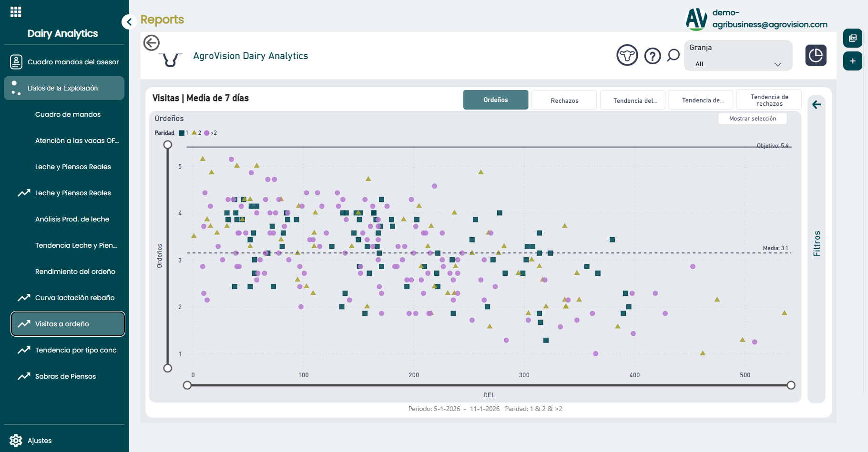The width and height of the screenshot is (868, 452).
Task: Toggle parity >2 legend circle
Action: click(207, 133)
